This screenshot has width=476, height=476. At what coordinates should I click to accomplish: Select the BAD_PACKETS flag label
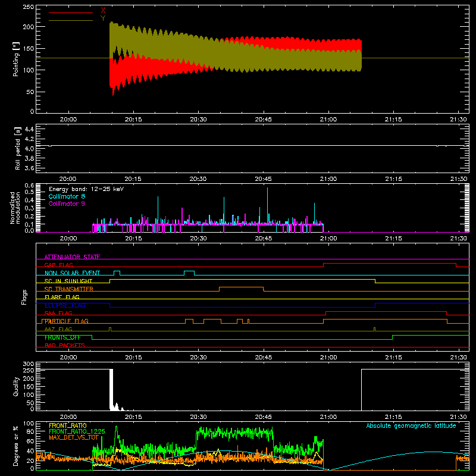(x=65, y=345)
